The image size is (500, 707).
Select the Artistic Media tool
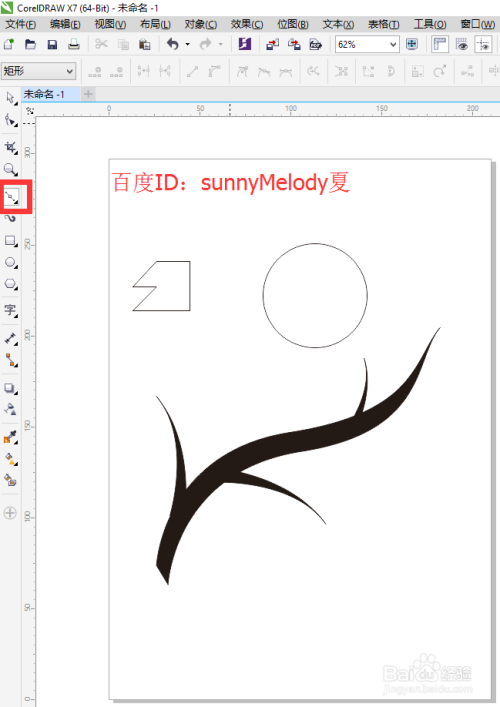pos(10,219)
